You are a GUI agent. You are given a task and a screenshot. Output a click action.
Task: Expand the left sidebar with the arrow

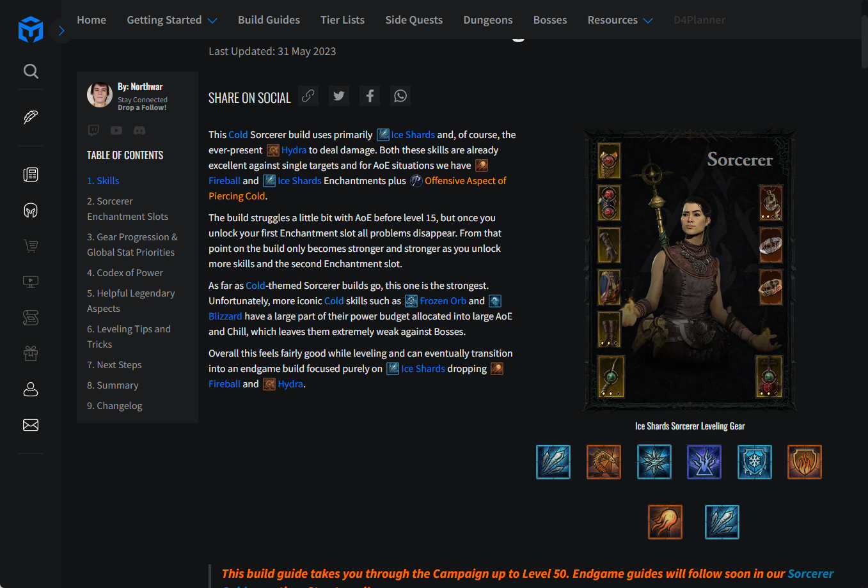[61, 31]
